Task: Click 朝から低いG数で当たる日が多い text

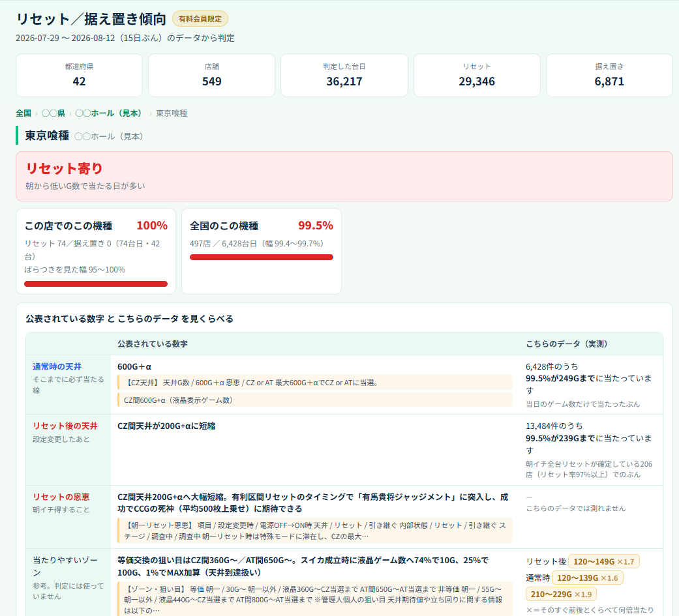Action: [85, 186]
